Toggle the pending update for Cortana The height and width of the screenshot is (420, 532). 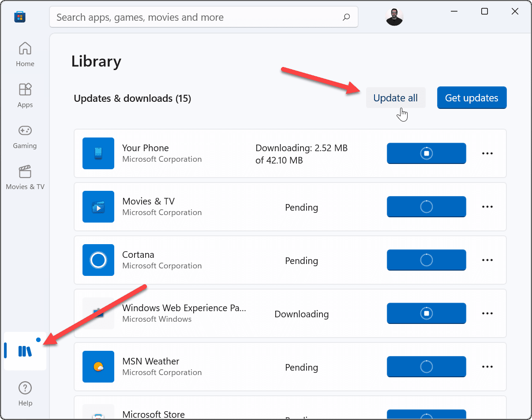[x=426, y=260]
